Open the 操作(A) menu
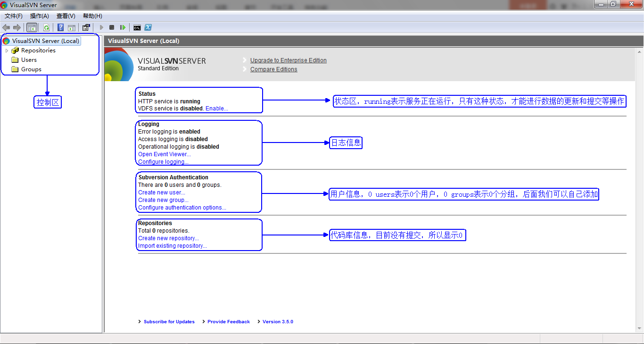The height and width of the screenshot is (344, 644). coord(40,16)
